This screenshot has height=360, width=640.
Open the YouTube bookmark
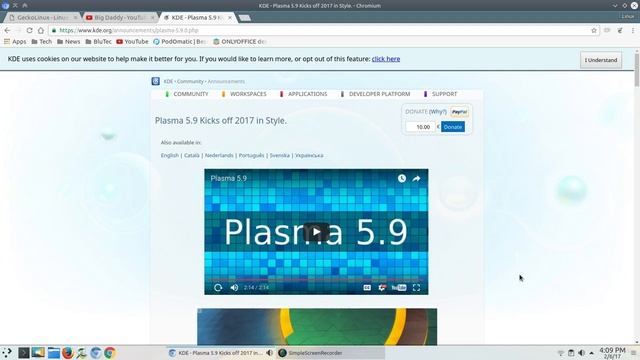pyautogui.click(x=132, y=42)
